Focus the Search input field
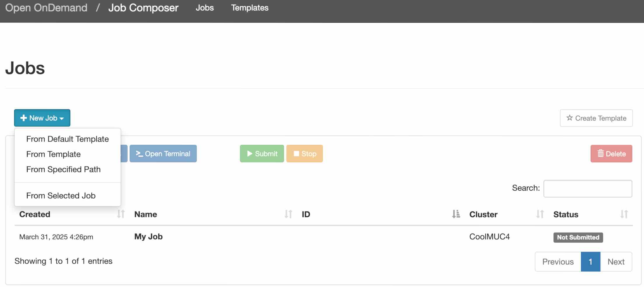This screenshot has height=287, width=644. pos(588,189)
